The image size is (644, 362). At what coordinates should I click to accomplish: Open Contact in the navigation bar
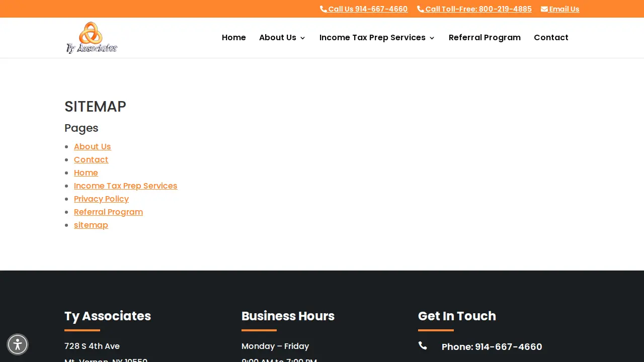pos(551,38)
